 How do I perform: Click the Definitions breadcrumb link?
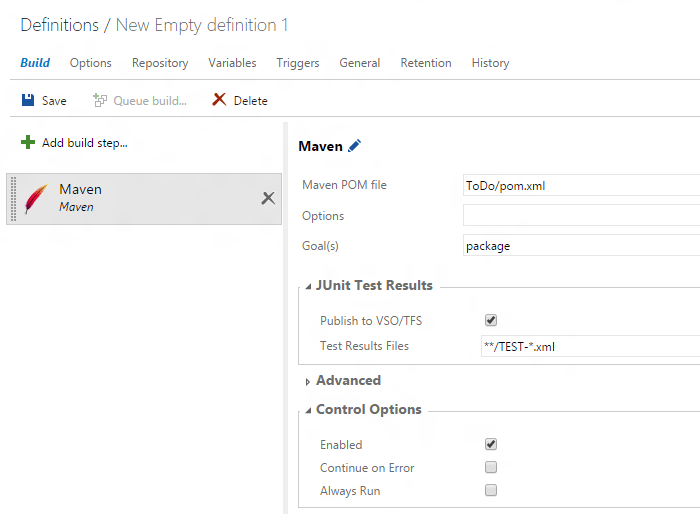[x=60, y=25]
